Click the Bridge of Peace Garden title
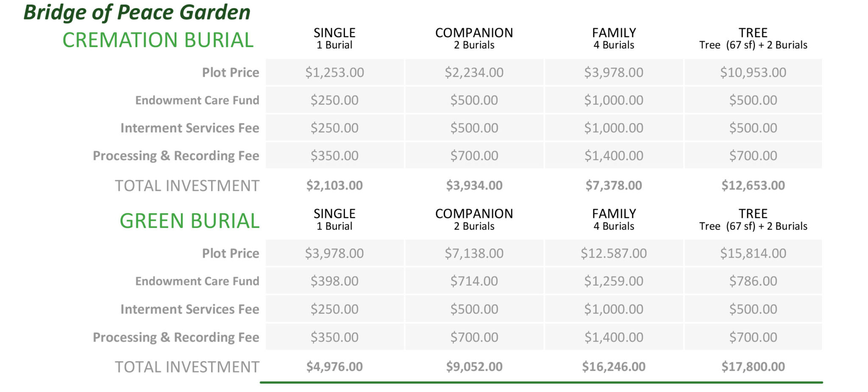This screenshot has height=392, width=868. [137, 12]
